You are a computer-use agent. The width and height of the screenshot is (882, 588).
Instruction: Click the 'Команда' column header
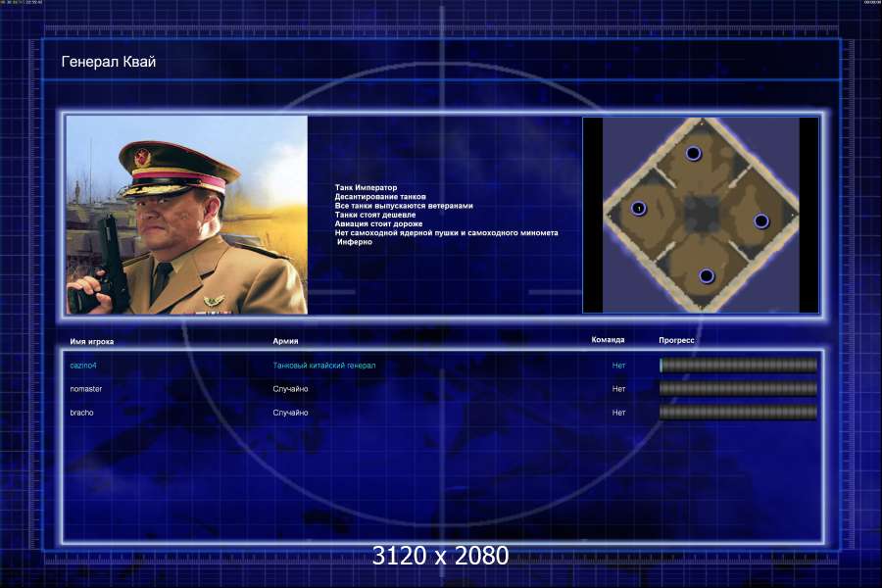(608, 340)
